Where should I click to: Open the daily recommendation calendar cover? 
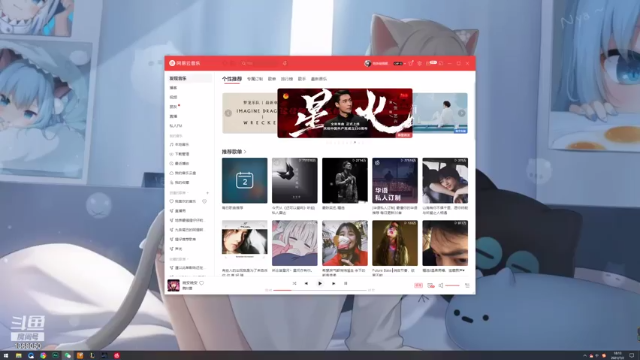pos(244,180)
